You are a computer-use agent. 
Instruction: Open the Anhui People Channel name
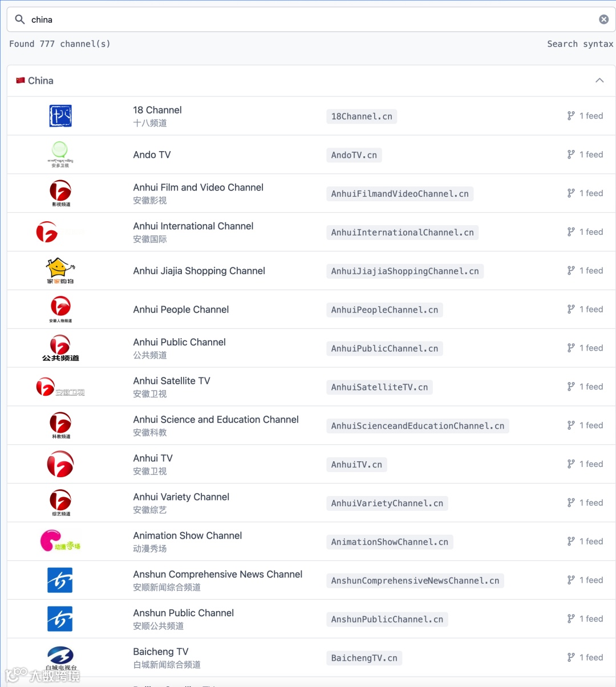181,310
